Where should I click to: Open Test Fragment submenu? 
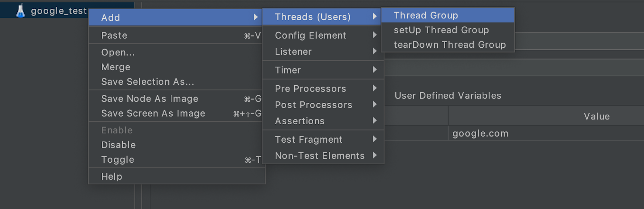(323, 139)
